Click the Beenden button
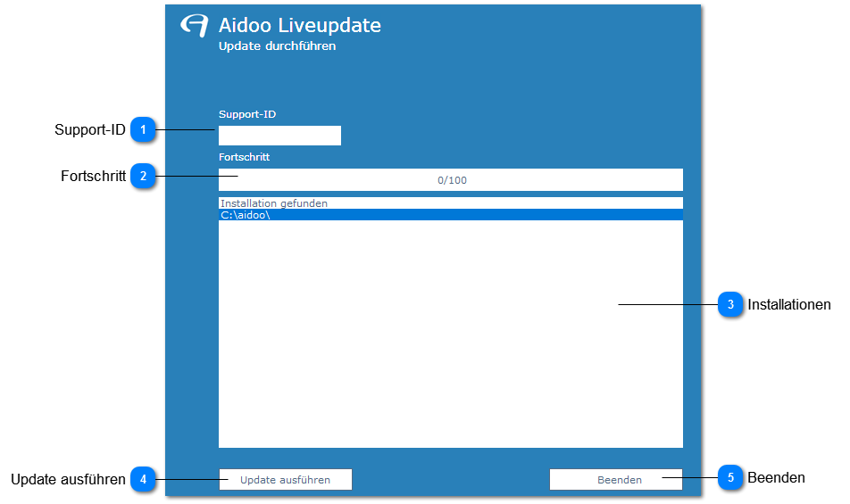The image size is (850, 504). (x=616, y=480)
